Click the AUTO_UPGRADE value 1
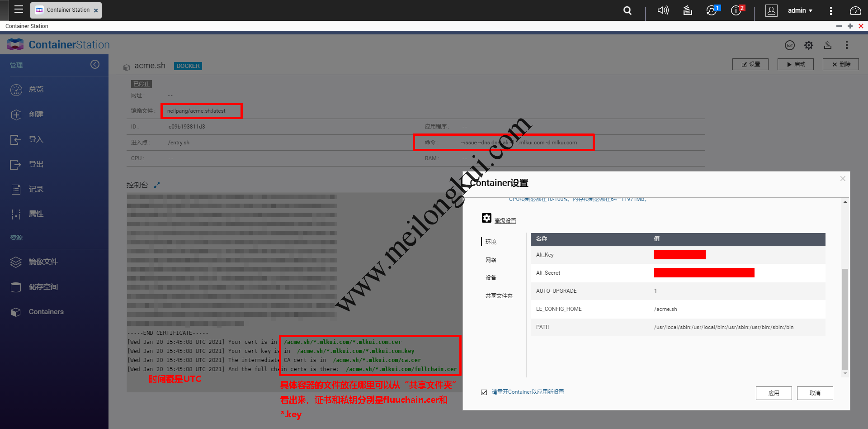868x429 pixels. (x=656, y=291)
